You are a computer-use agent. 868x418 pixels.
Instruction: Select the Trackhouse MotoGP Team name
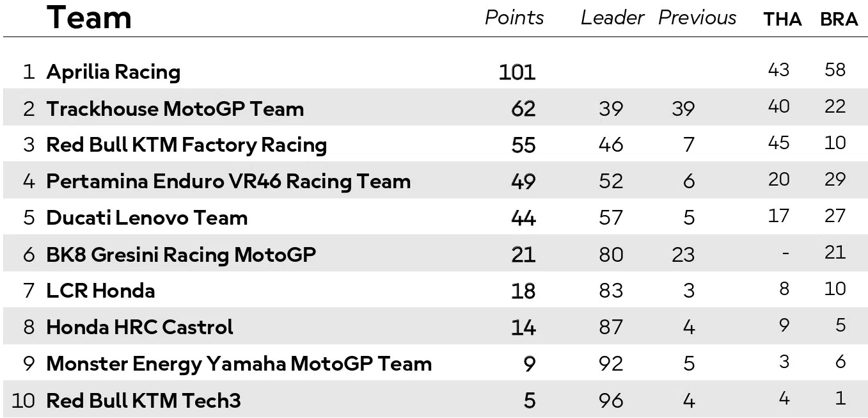point(175,109)
